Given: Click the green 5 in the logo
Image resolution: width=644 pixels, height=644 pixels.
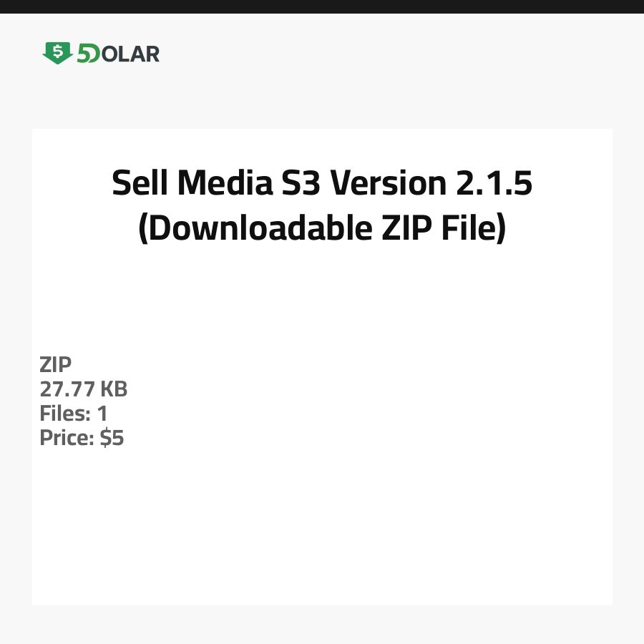Looking at the screenshot, I should coord(84,54).
